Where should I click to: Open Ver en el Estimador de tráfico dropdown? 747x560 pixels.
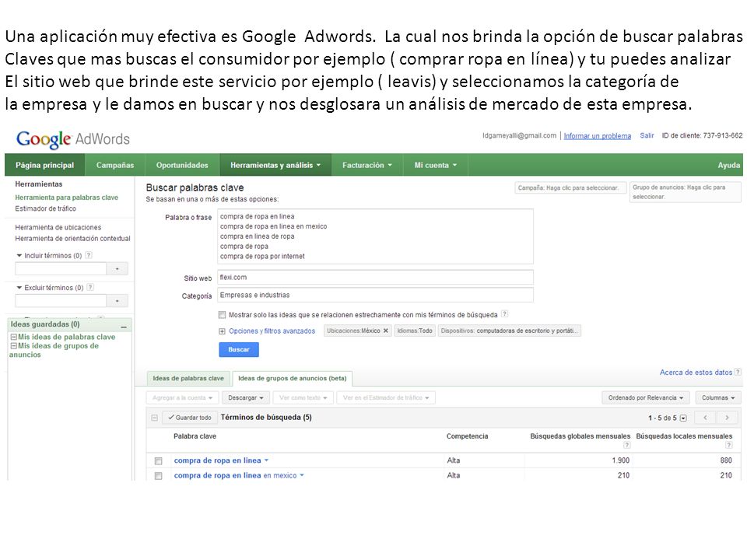(386, 397)
